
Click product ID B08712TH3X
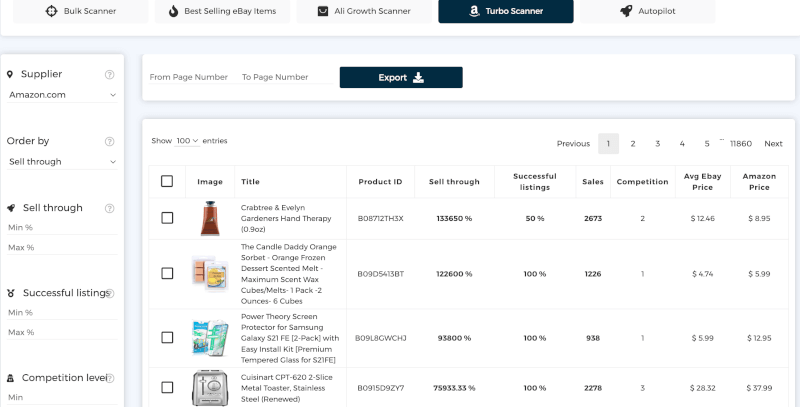(x=380, y=218)
